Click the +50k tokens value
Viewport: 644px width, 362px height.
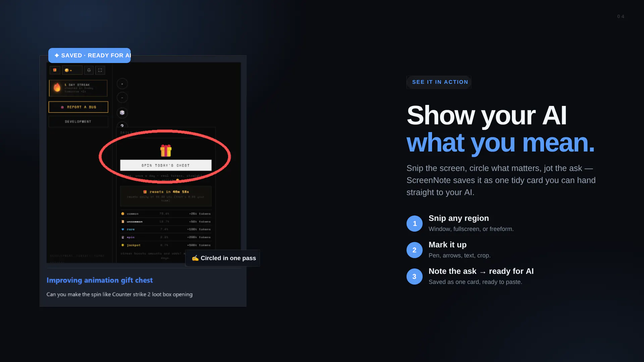coord(200,222)
